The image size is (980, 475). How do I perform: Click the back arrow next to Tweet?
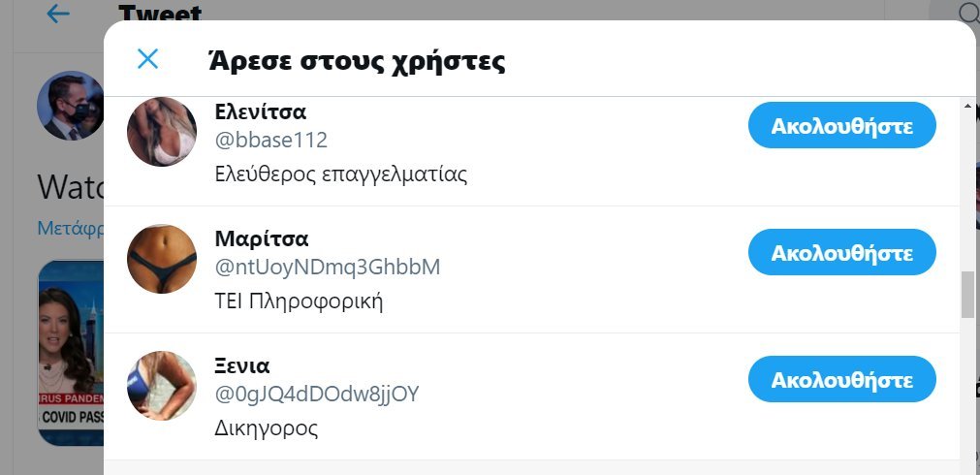58,14
